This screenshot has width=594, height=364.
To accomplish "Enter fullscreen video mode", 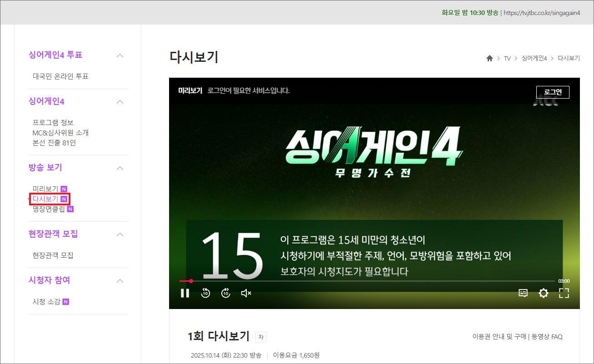I will tap(564, 293).
